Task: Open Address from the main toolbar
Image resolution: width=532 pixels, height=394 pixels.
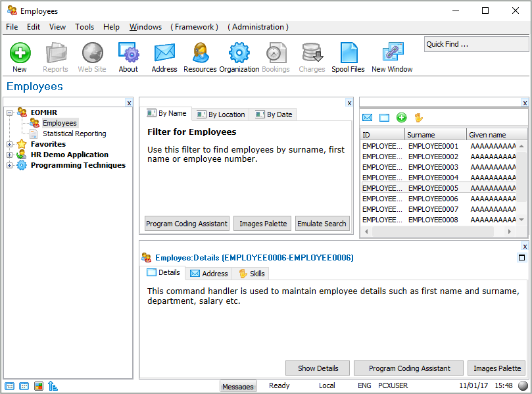Action: (x=164, y=53)
